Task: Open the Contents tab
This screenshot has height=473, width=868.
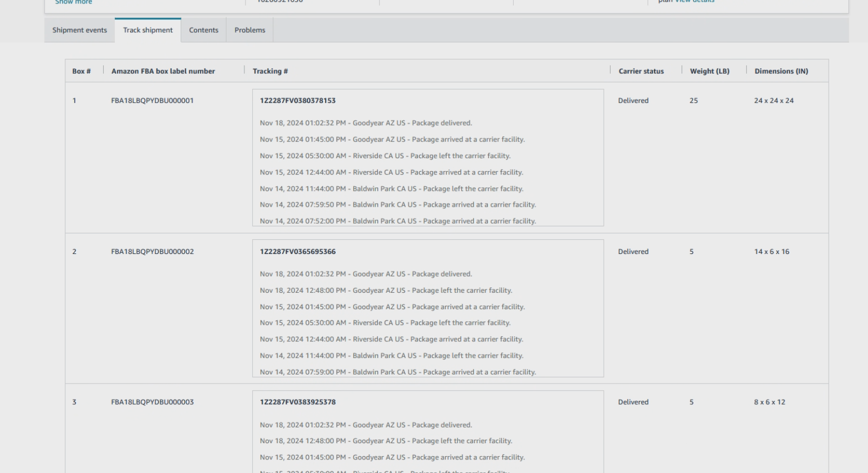Action: click(204, 30)
